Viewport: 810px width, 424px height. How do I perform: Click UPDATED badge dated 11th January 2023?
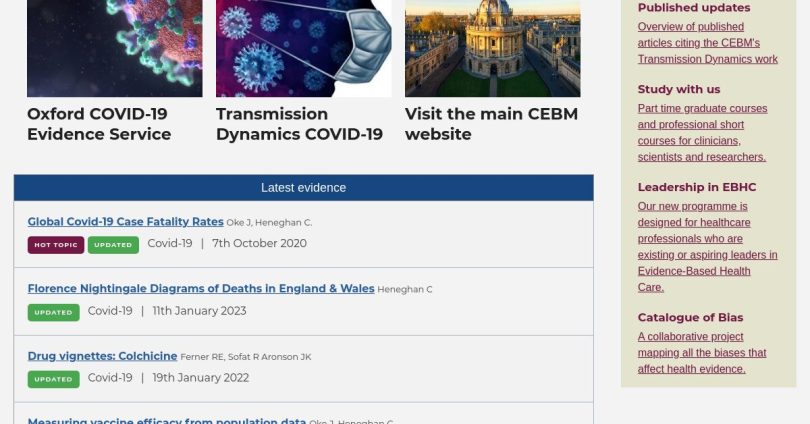click(53, 312)
